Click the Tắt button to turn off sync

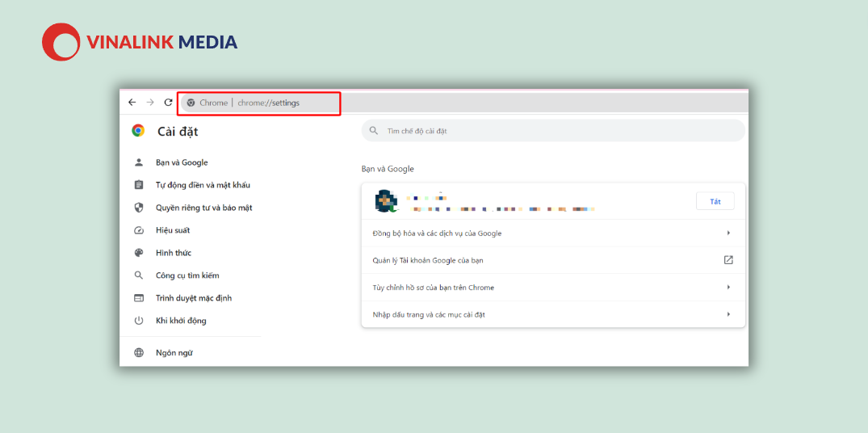click(715, 201)
